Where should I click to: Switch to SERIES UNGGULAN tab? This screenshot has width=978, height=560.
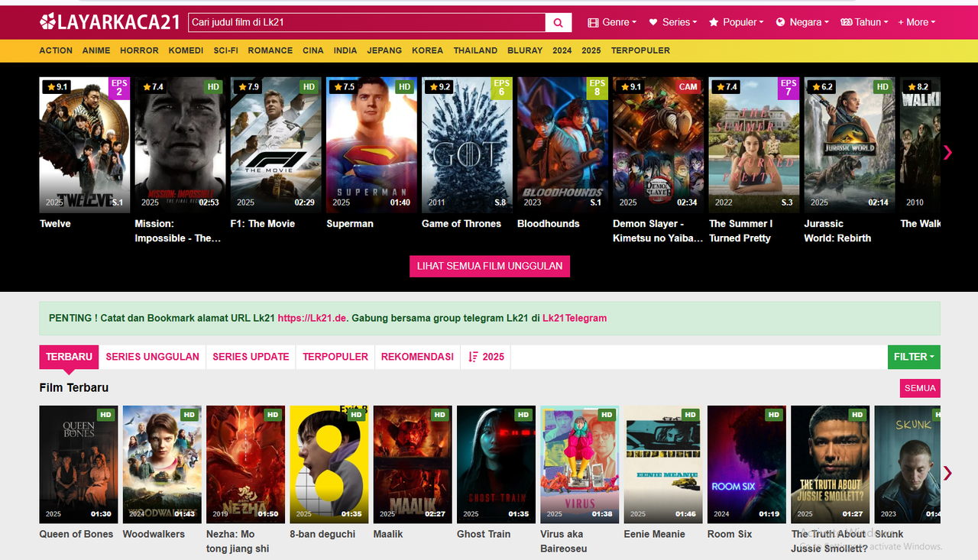pos(152,357)
